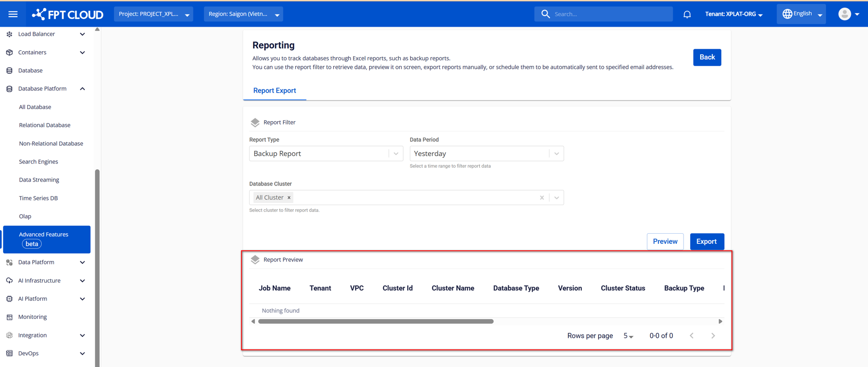Open the notifications bell
Viewport: 868px width, 367px height.
pyautogui.click(x=687, y=14)
